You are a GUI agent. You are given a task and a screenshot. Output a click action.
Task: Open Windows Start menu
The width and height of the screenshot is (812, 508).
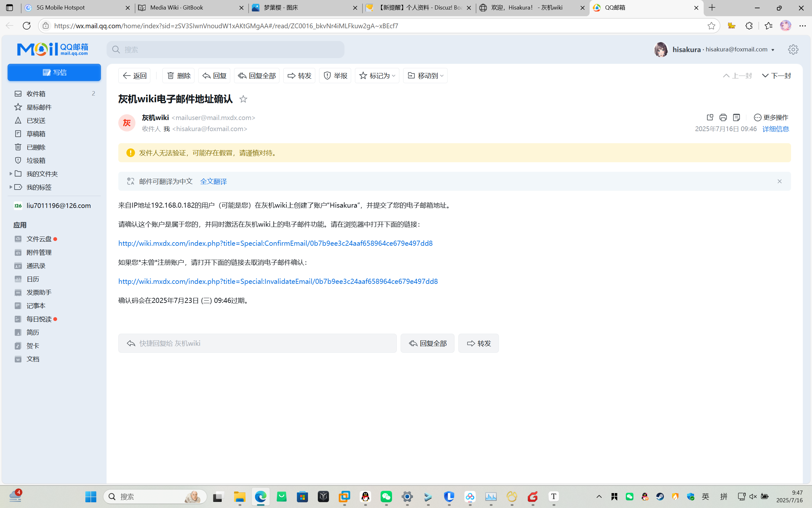pyautogui.click(x=91, y=497)
